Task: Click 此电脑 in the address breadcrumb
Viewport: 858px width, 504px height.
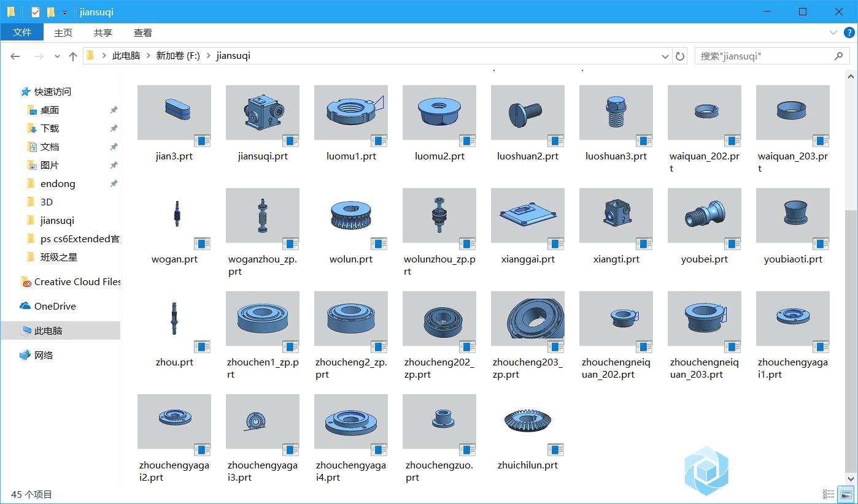Action: tap(126, 56)
